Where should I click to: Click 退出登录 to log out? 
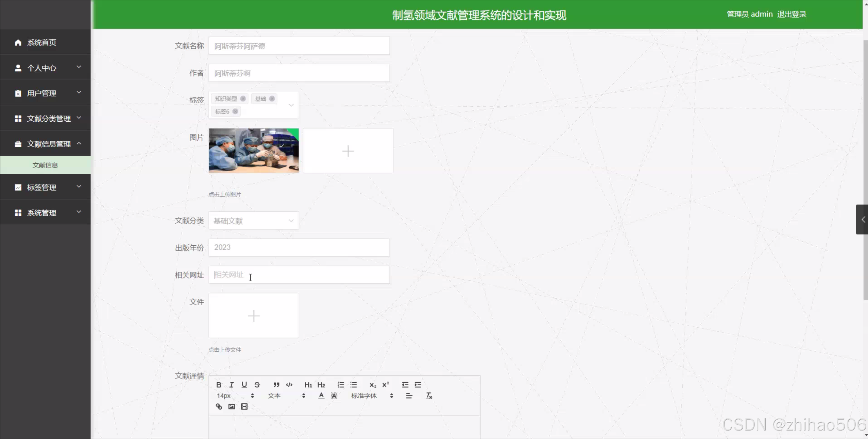coord(792,14)
